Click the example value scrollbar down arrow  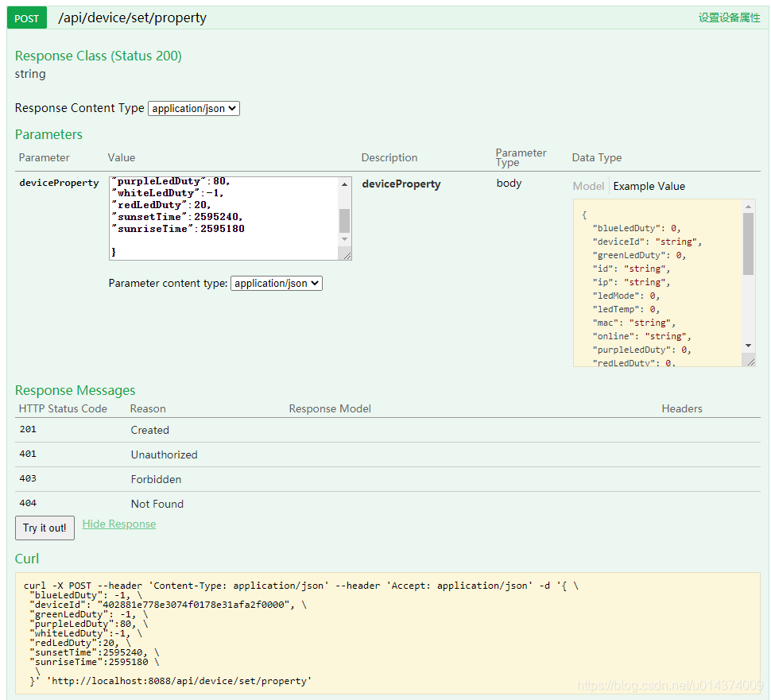(749, 346)
